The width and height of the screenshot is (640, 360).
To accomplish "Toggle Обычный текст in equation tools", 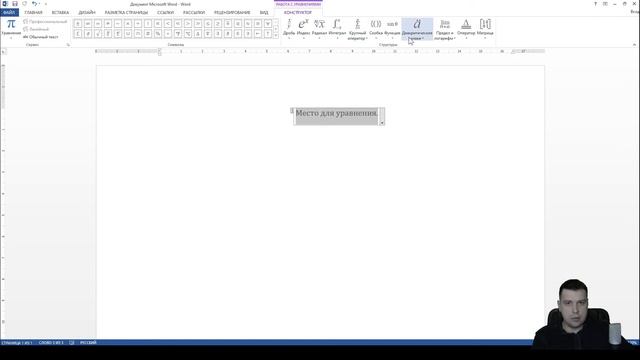I will (40, 37).
